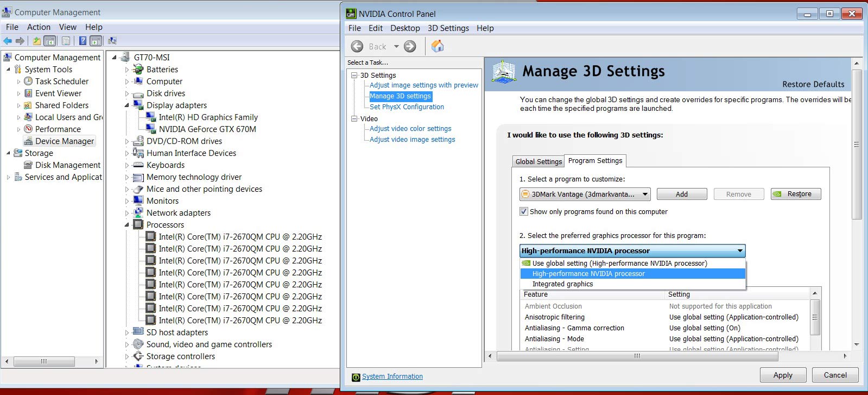Image resolution: width=868 pixels, height=395 pixels.
Task: Click the scan for hardware changes icon
Action: (112, 41)
